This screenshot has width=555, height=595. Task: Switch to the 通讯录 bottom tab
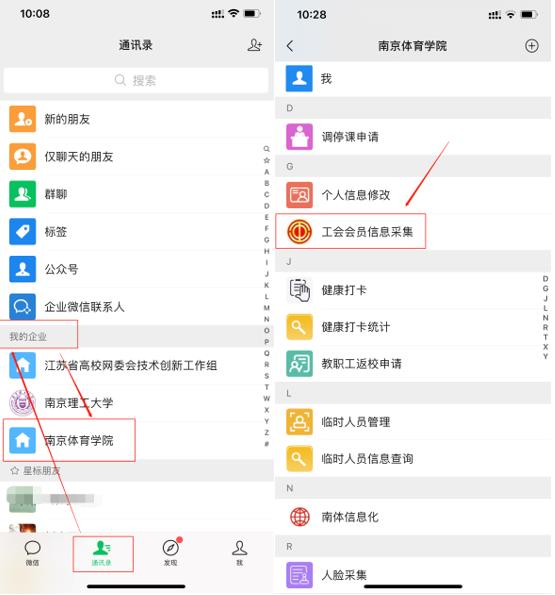102,553
